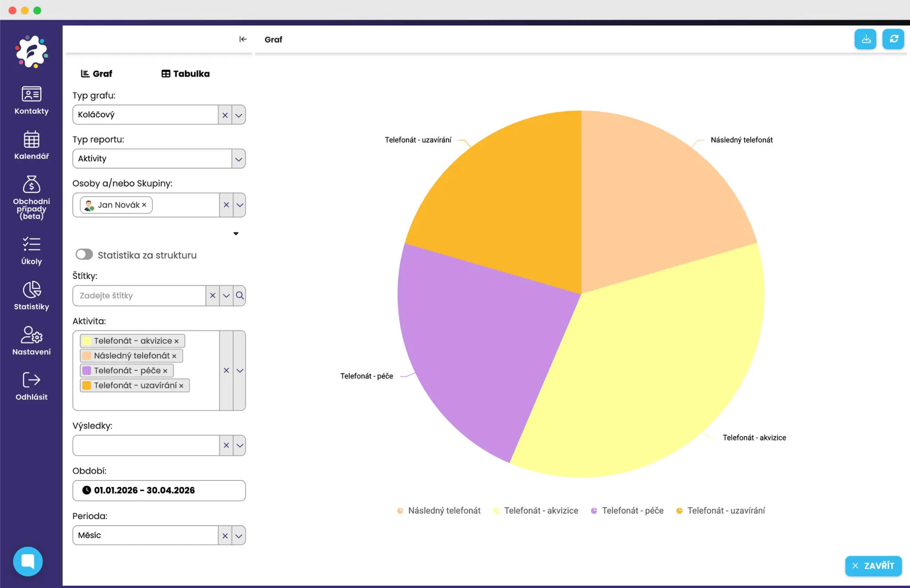Click the ZAVŘÍT button
Image resolution: width=910 pixels, height=588 pixels.
click(x=873, y=566)
